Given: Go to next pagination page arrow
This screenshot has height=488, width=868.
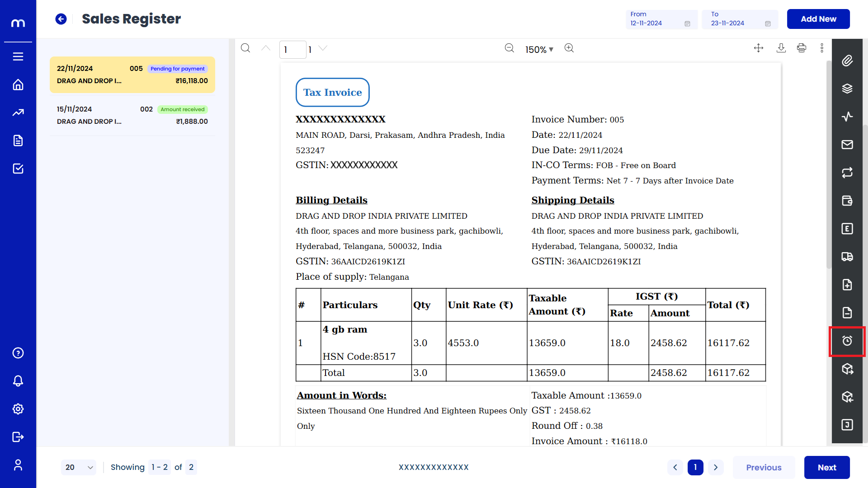Looking at the screenshot, I should click(716, 467).
